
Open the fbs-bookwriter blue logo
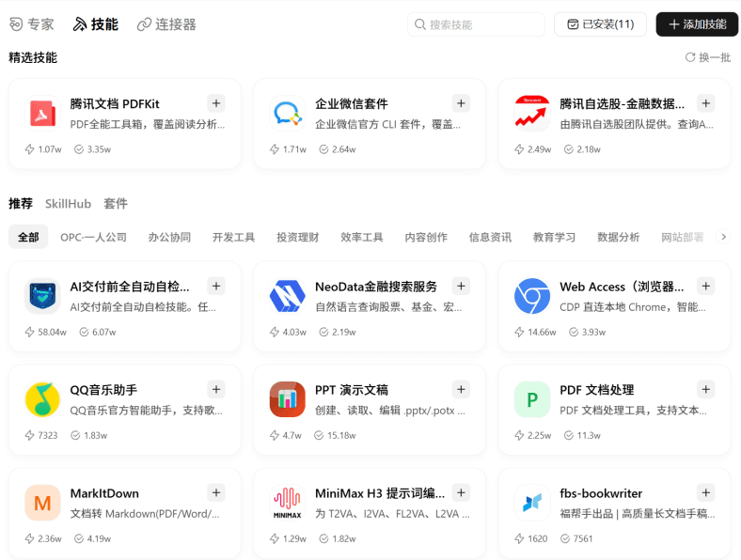[532, 503]
